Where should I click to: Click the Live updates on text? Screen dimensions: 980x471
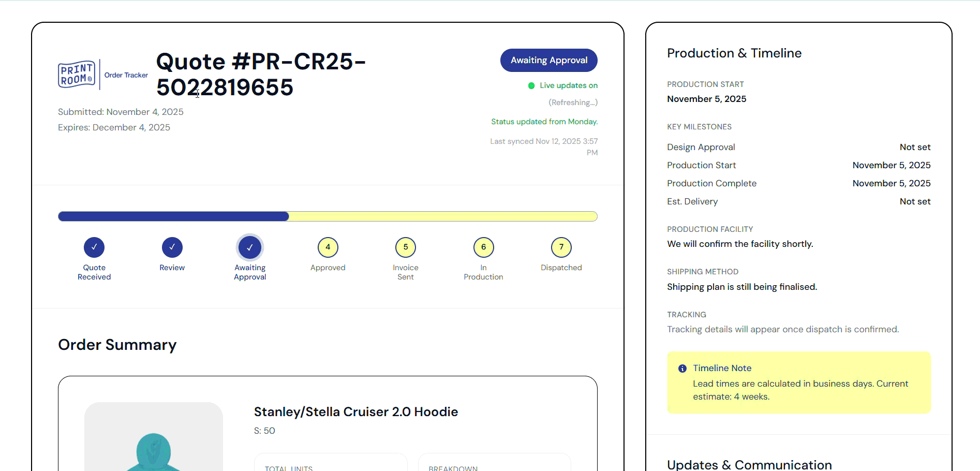(x=569, y=85)
